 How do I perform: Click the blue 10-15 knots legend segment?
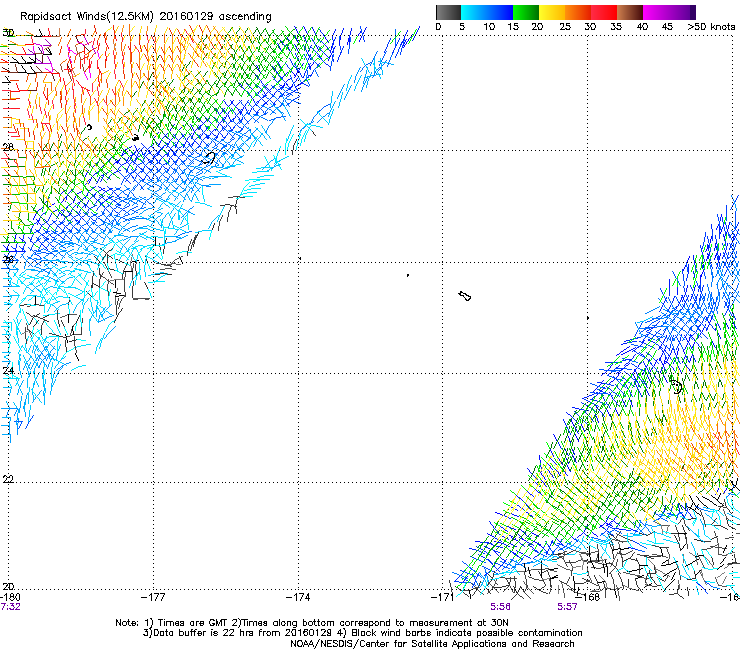click(x=500, y=12)
